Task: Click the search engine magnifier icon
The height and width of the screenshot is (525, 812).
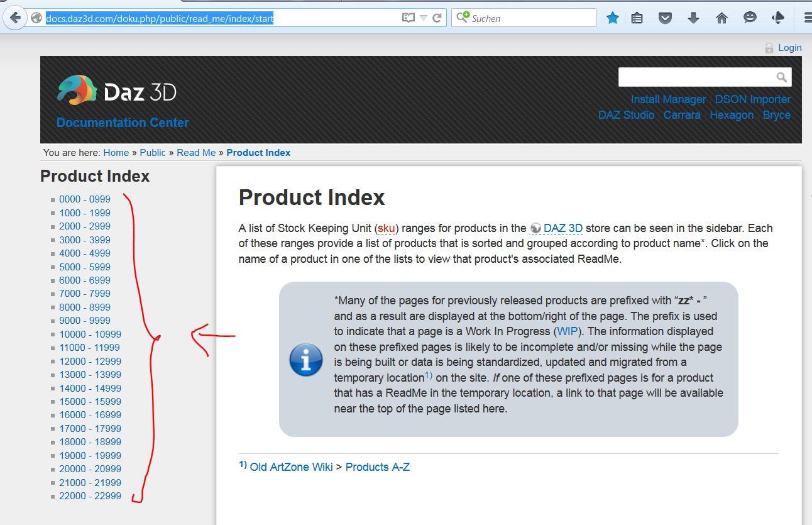Action: (x=463, y=18)
